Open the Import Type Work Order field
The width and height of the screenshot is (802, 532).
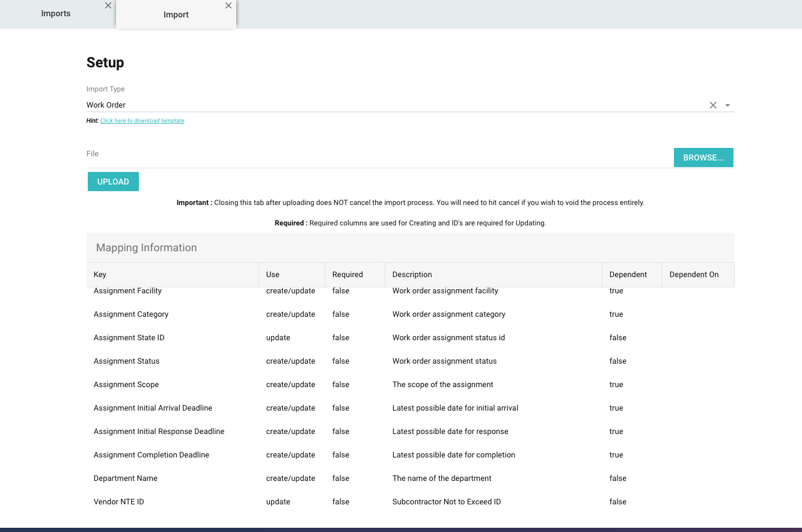(x=391, y=105)
